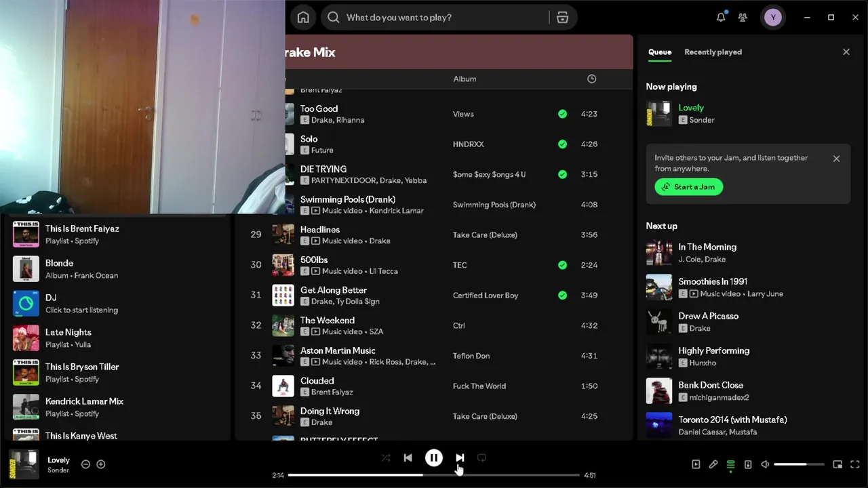Toggle saved check for Get Along Better
The image size is (868, 488).
(x=562, y=296)
